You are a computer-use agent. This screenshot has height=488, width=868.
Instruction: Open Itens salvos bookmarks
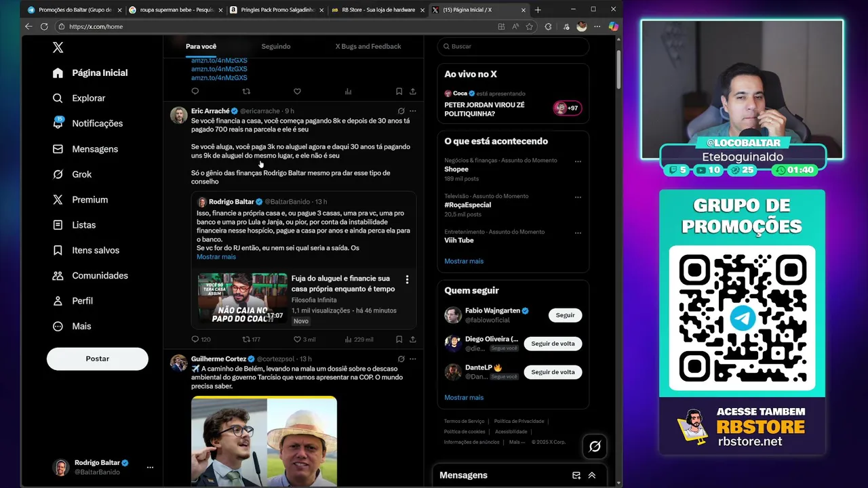pos(86,250)
